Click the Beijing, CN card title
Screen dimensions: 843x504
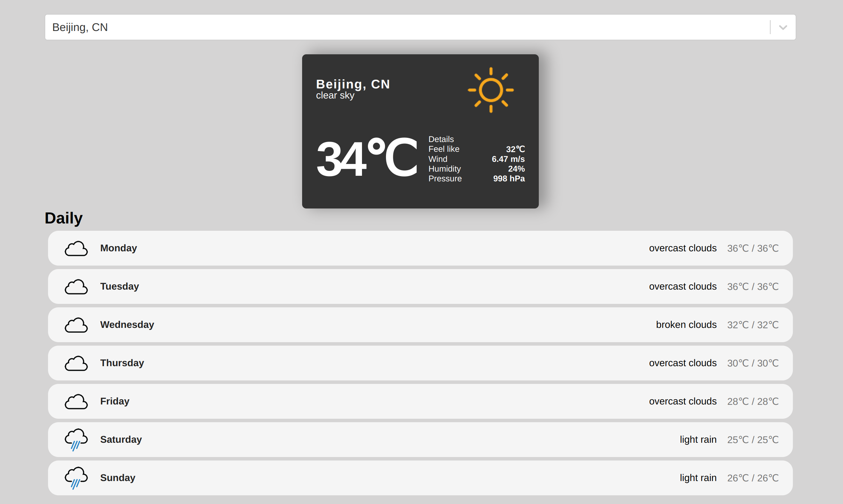(353, 84)
